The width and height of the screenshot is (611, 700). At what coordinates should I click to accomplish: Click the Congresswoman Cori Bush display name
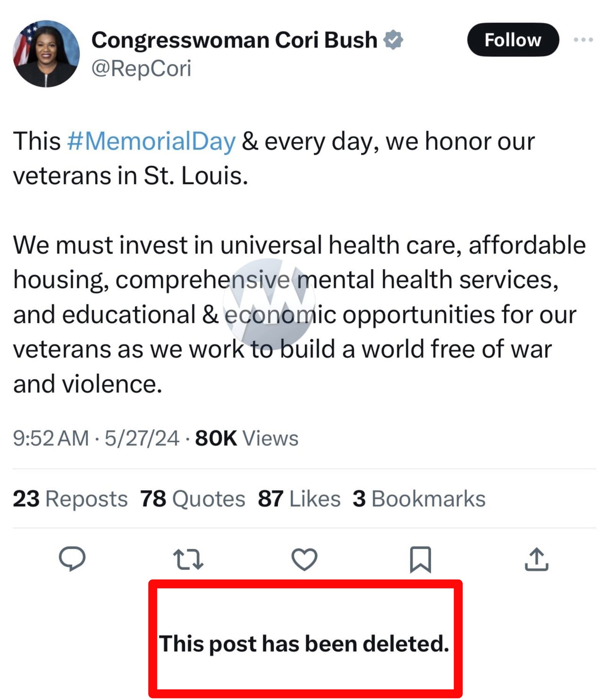pyautogui.click(x=234, y=40)
